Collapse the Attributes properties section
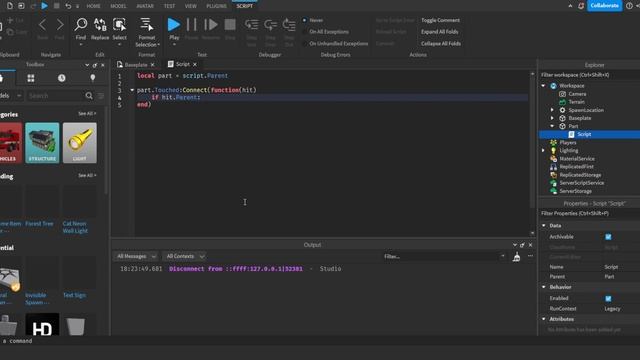 [x=544, y=319]
